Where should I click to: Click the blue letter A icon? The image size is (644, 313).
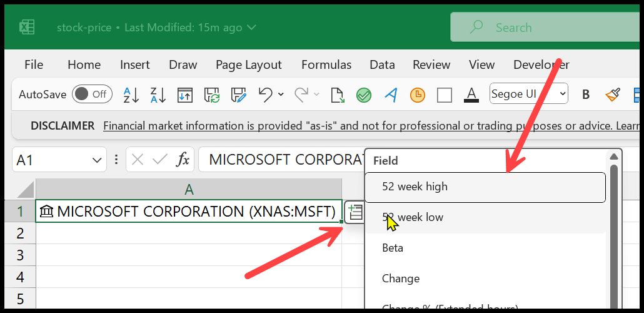point(391,95)
